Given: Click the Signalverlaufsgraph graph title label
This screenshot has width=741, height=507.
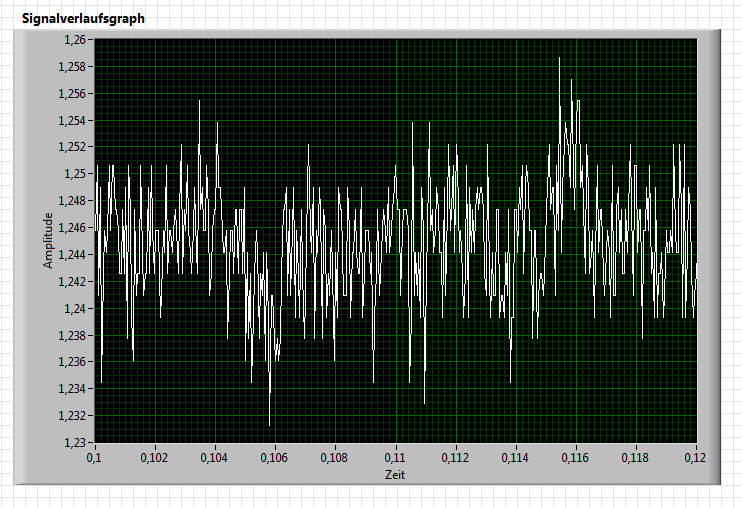Looking at the screenshot, I should tap(83, 19).
